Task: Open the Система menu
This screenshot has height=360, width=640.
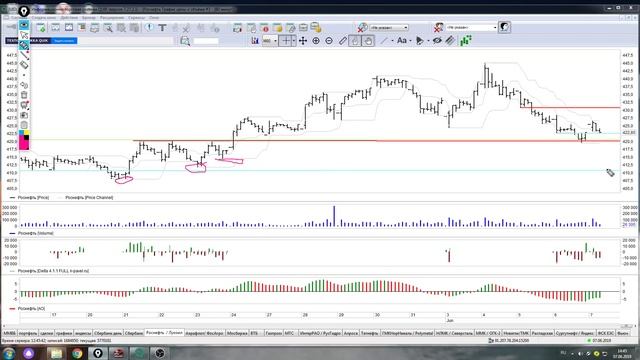Action: click(x=19, y=18)
